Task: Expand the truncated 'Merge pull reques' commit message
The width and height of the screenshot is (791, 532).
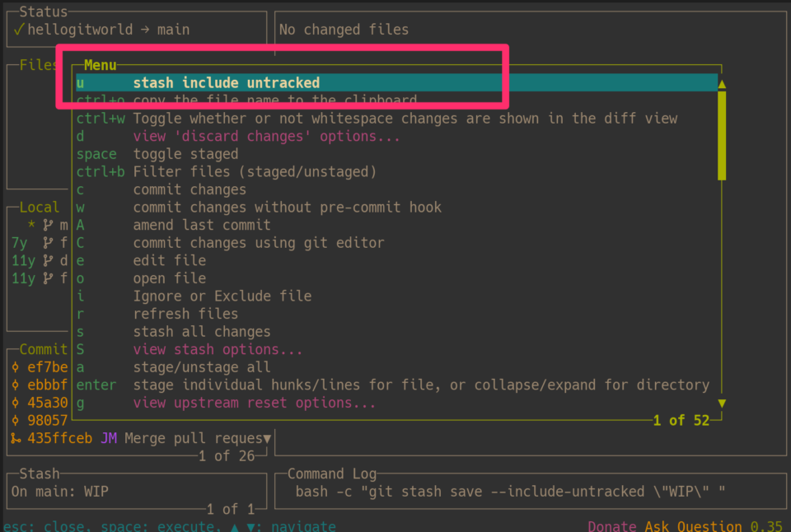Action: pyautogui.click(x=265, y=438)
